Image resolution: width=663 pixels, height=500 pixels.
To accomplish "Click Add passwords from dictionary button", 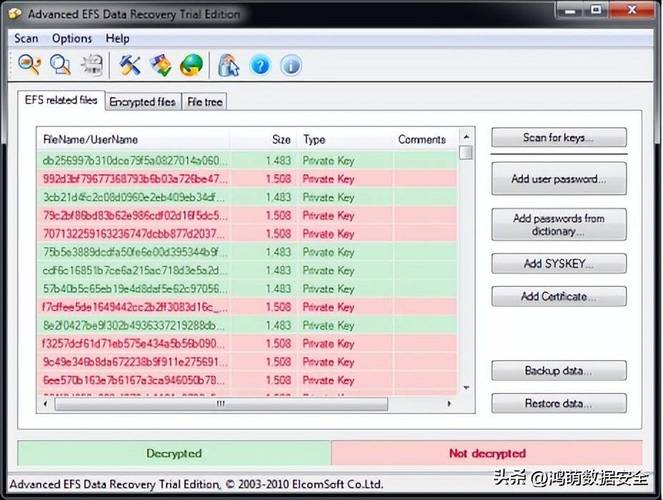I will click(559, 224).
